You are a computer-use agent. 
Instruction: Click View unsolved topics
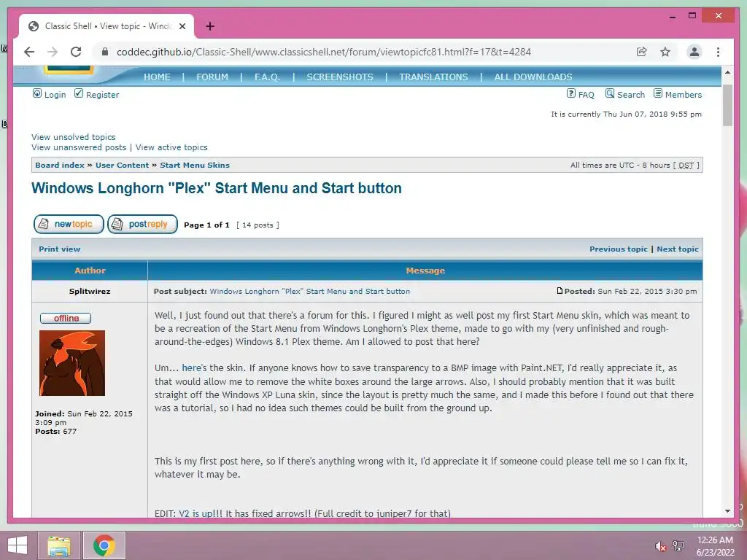click(74, 137)
